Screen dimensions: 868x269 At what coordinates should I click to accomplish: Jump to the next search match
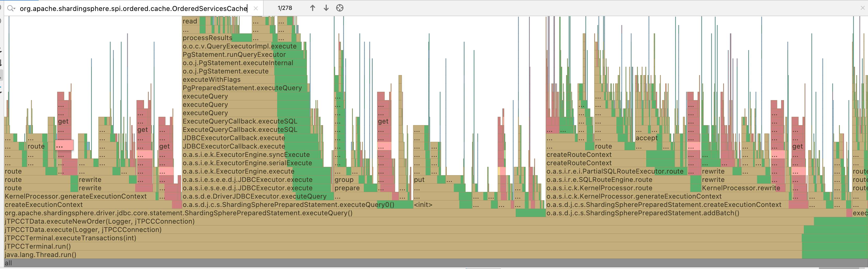pos(326,8)
